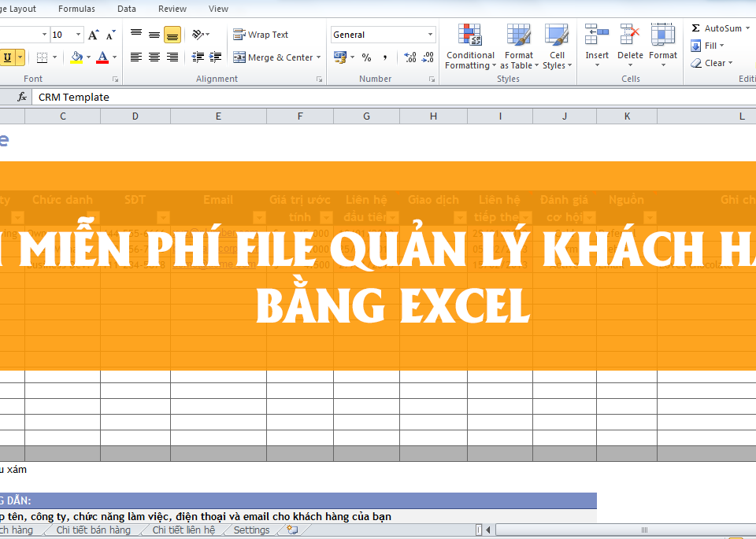Viewport: 756px width, 539px height.
Task: Open Cell Styles gallery
Action: tap(557, 46)
